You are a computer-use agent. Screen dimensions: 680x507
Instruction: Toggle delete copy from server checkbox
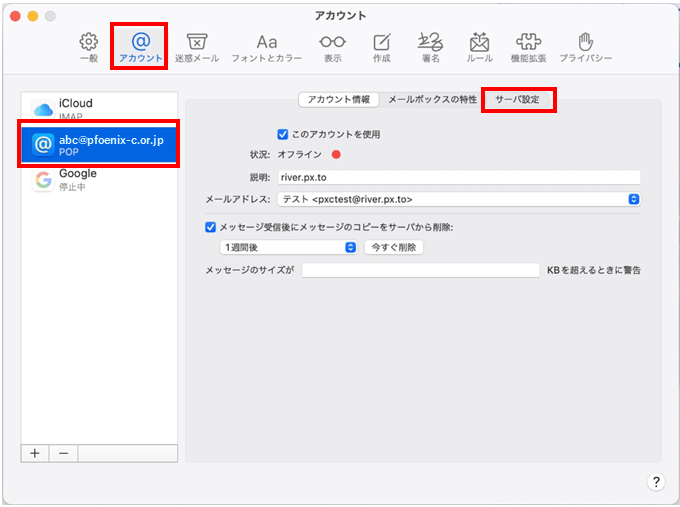tap(210, 227)
